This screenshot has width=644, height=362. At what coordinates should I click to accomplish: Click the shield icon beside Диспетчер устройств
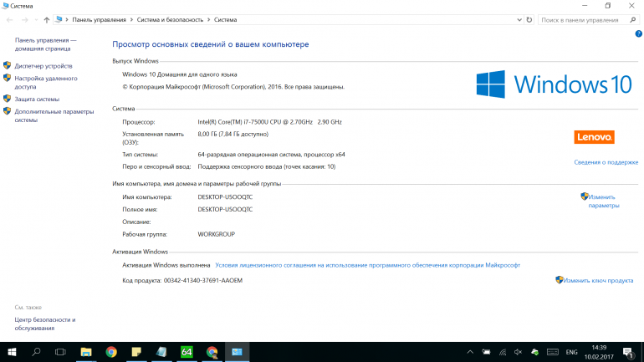tap(7, 65)
